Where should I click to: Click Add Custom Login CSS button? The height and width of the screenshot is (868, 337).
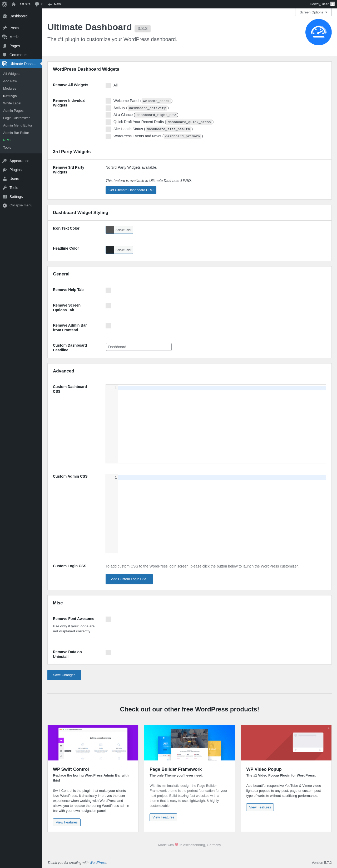pos(129,579)
